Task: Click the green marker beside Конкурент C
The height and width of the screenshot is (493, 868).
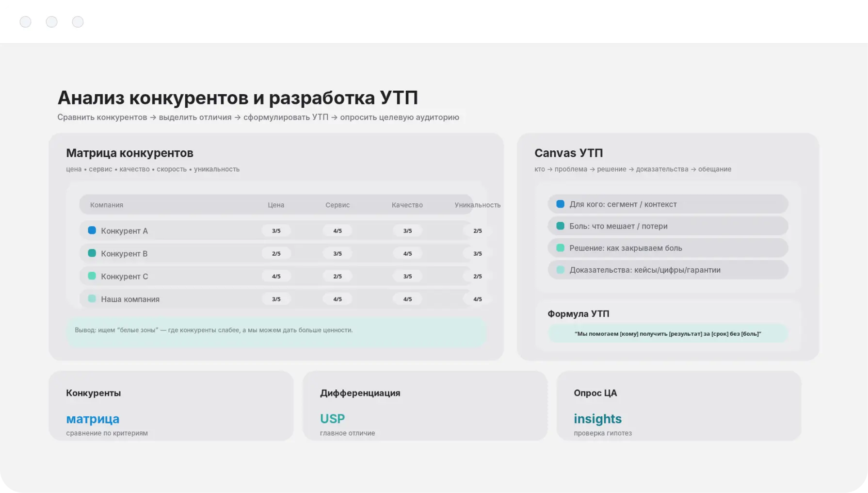Action: tap(92, 276)
